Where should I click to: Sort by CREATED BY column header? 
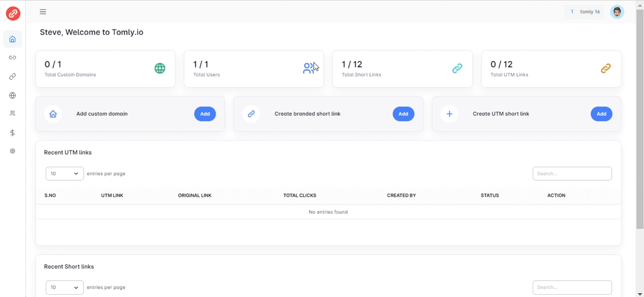click(x=402, y=195)
